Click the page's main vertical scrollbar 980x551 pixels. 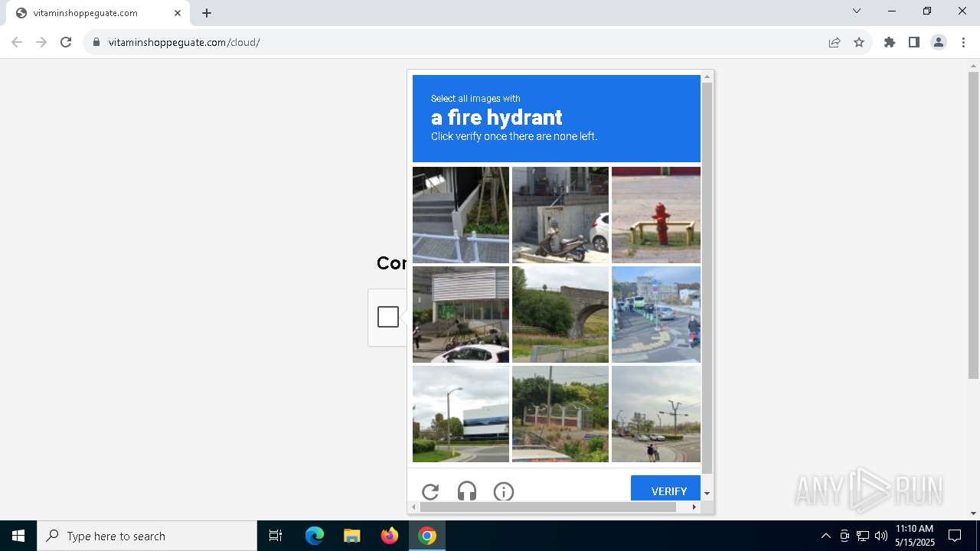[973, 225]
